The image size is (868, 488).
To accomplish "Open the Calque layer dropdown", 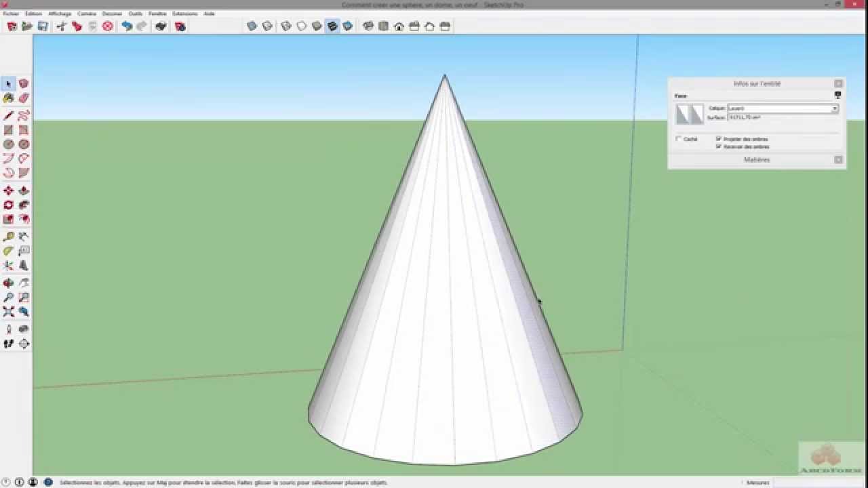I will (x=783, y=108).
